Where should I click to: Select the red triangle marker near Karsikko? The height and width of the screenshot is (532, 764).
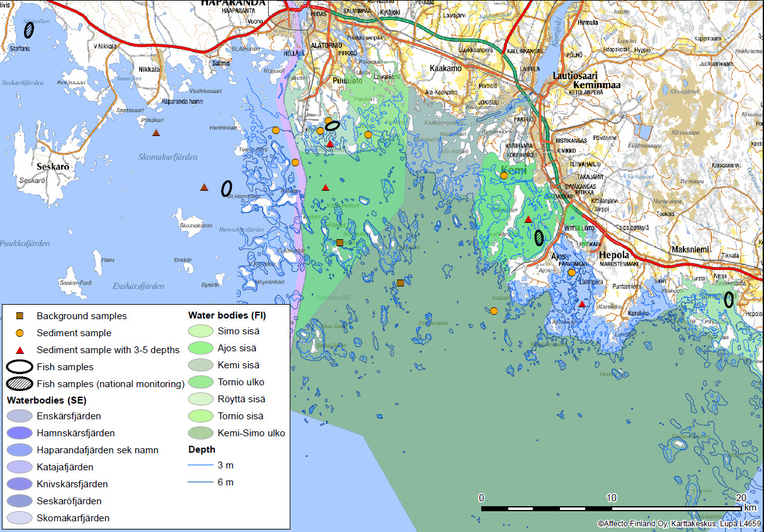(582, 303)
